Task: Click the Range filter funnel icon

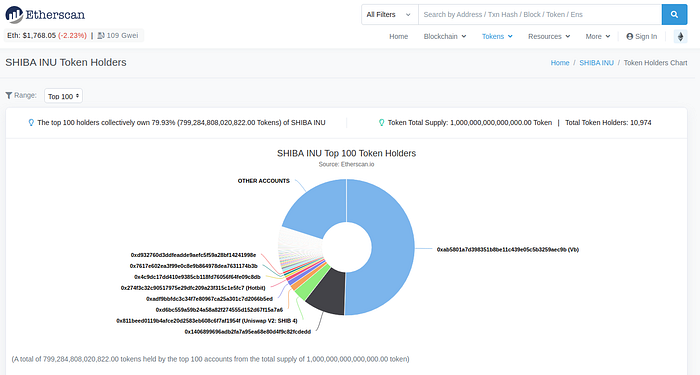Action: pos(8,95)
